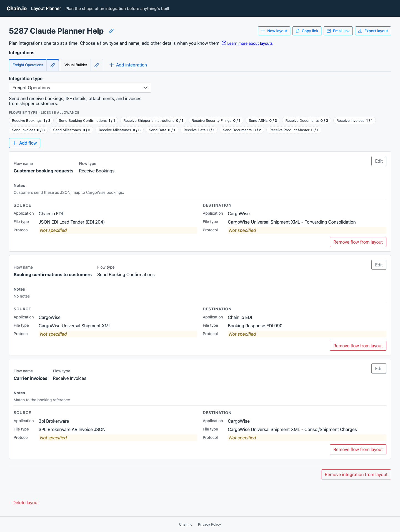Click Chain.io logo in header
The width and height of the screenshot is (400, 532).
click(x=17, y=8)
